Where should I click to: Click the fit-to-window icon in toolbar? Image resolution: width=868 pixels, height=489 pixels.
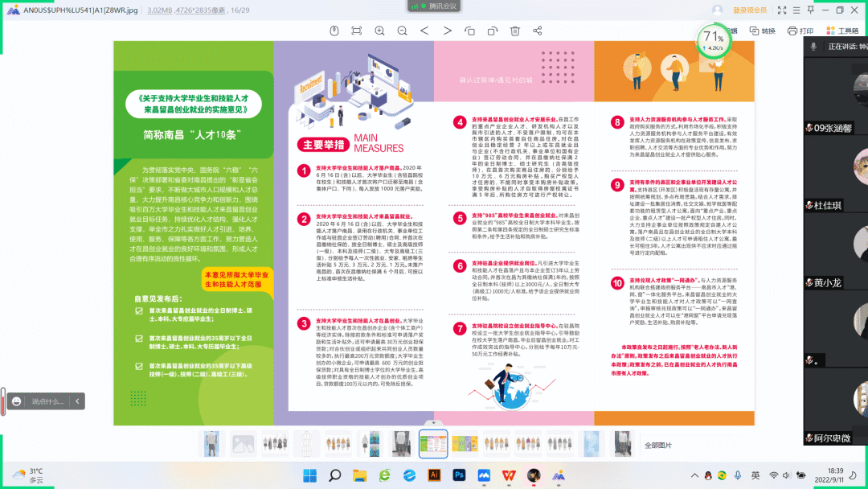pos(358,31)
